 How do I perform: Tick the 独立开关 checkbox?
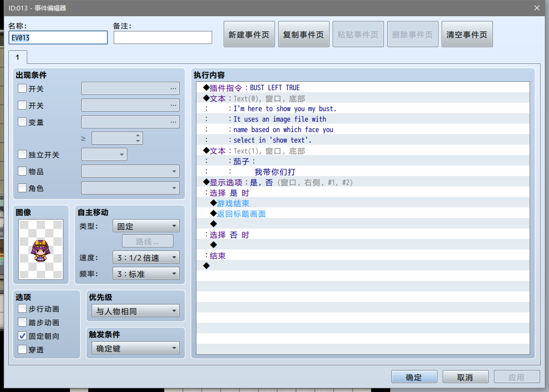22,155
